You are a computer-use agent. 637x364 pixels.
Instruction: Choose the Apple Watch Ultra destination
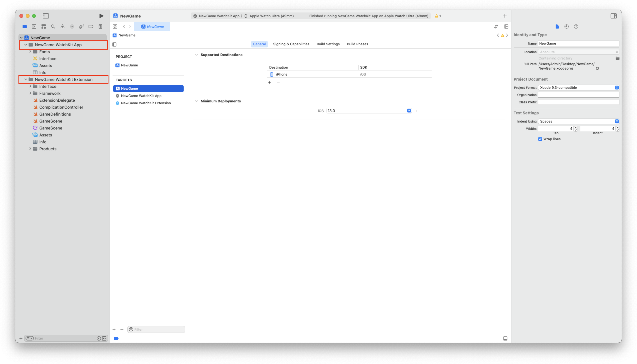click(269, 16)
